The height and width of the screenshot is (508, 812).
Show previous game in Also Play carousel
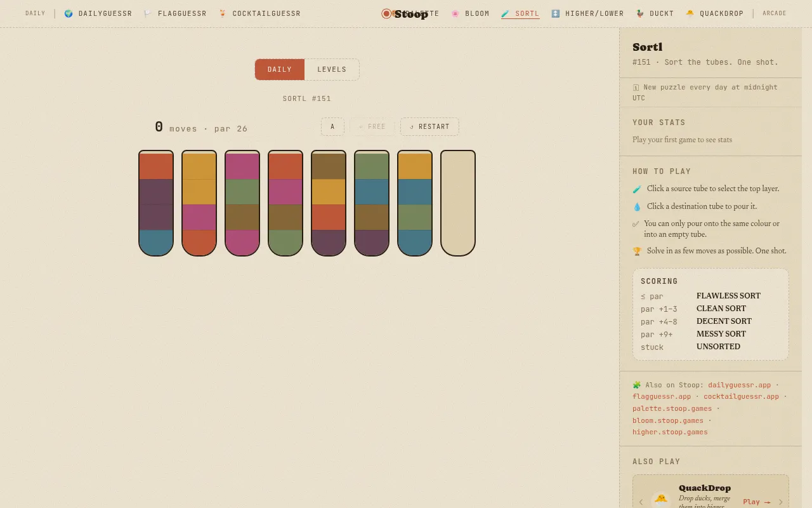pyautogui.click(x=641, y=502)
